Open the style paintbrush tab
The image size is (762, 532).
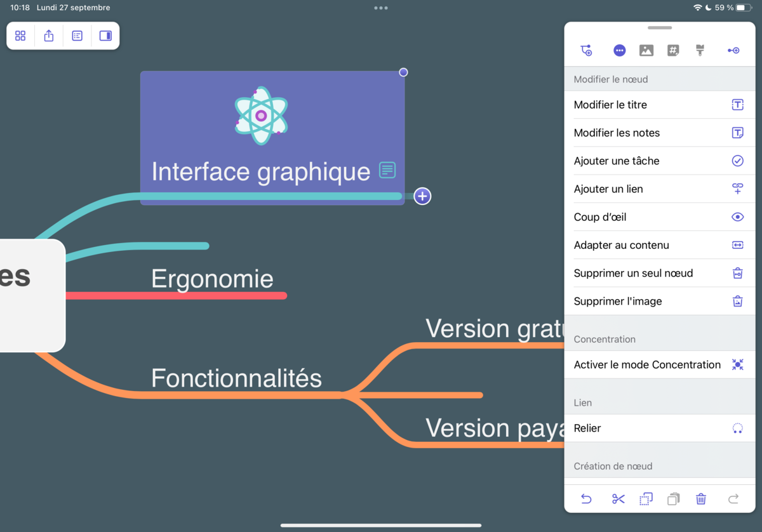(700, 51)
